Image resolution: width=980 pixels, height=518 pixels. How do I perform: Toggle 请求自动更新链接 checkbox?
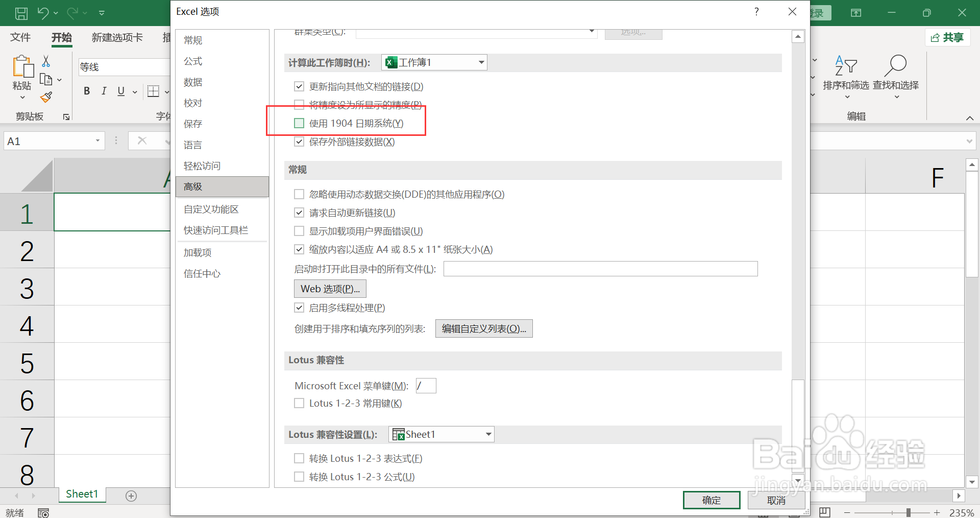pyautogui.click(x=299, y=213)
